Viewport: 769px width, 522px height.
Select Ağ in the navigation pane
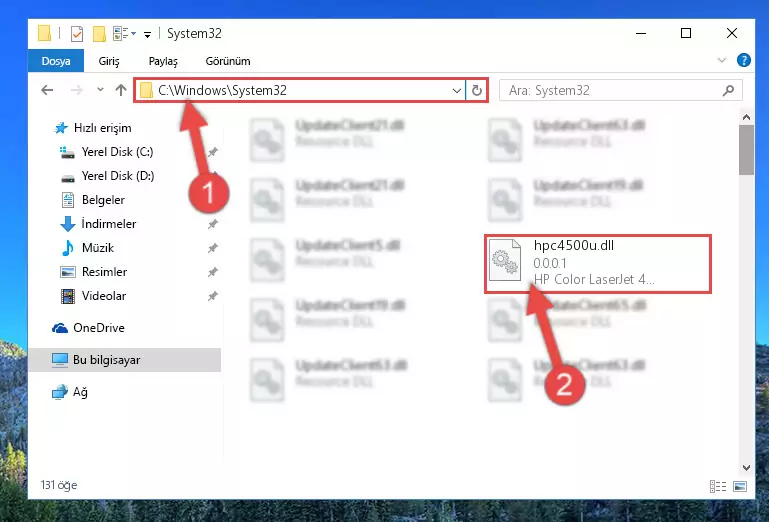pyautogui.click(x=70, y=392)
